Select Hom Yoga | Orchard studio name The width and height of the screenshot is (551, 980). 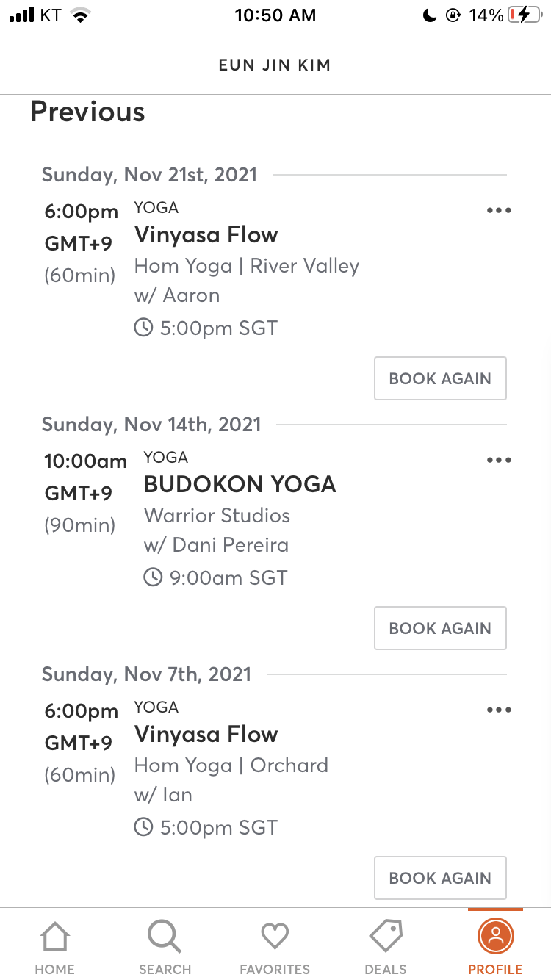tap(231, 765)
